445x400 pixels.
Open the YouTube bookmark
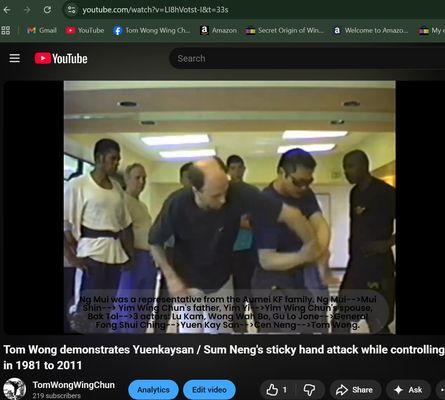tap(85, 30)
